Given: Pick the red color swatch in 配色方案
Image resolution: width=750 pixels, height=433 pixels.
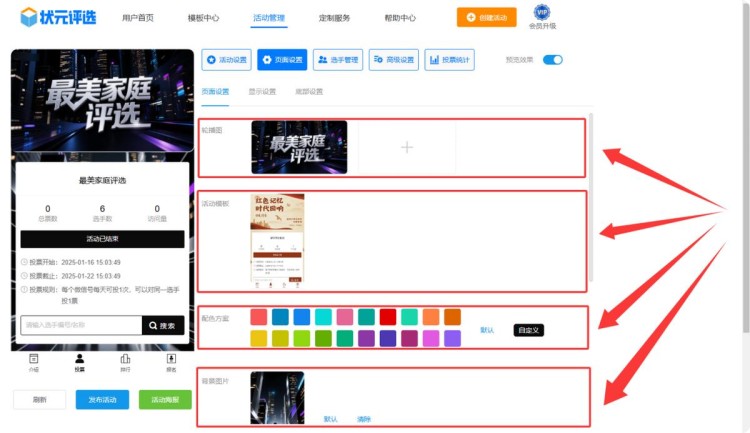Looking at the screenshot, I should (x=388, y=317).
